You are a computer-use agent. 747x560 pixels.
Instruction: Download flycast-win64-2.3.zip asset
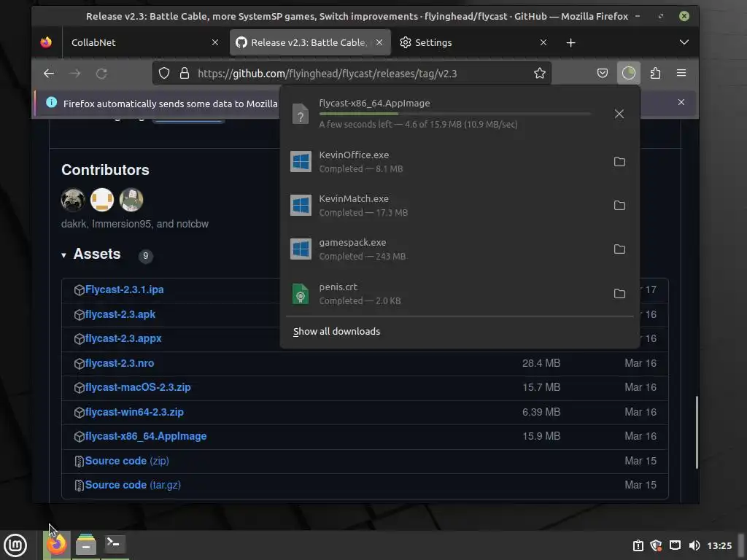point(134,412)
